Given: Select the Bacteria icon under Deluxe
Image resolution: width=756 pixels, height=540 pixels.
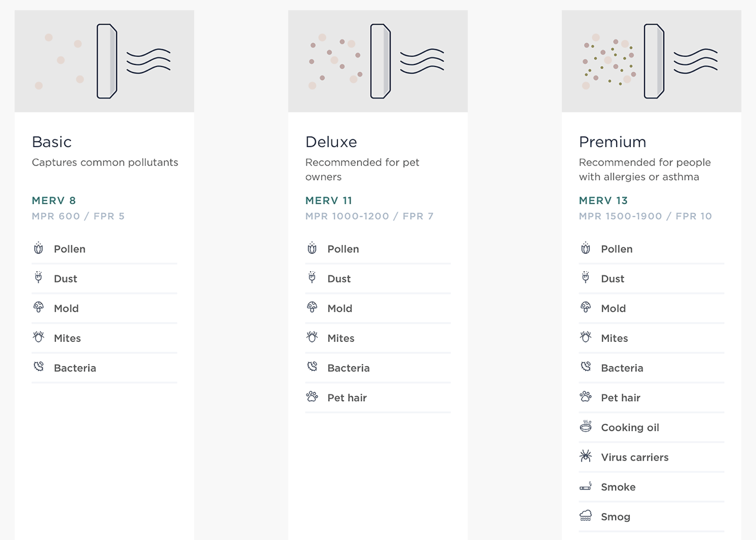Looking at the screenshot, I should [x=312, y=368].
